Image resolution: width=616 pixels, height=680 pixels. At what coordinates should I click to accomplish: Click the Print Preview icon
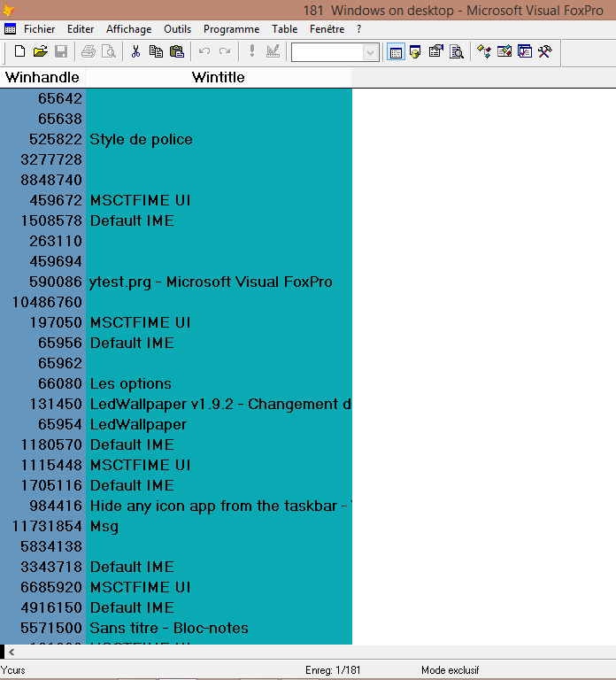pyautogui.click(x=108, y=51)
